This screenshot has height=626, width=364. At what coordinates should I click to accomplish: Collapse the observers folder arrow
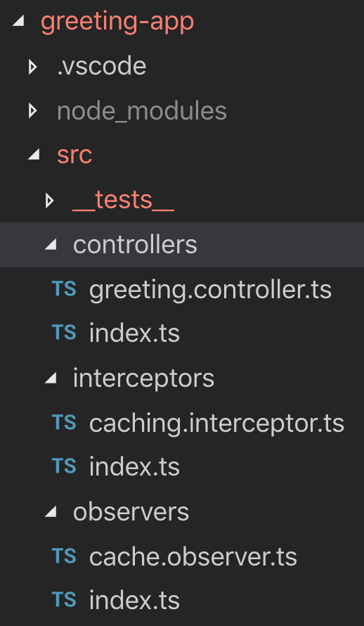pos(51,512)
